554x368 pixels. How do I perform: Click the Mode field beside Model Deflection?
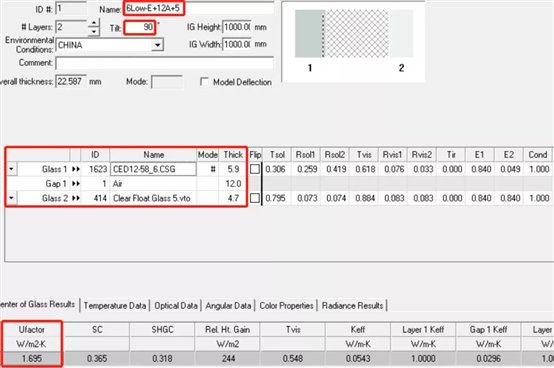click(166, 82)
